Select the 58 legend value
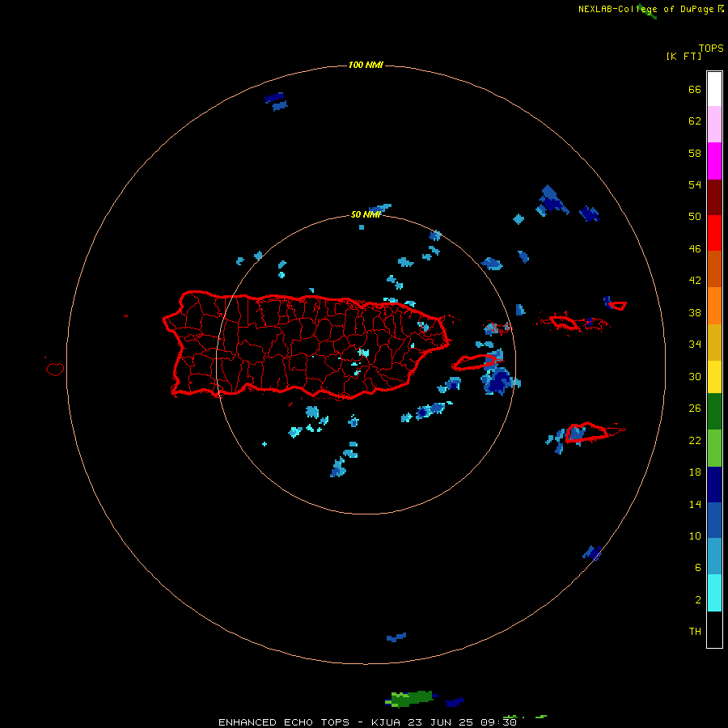This screenshot has height=728, width=728. (695, 153)
